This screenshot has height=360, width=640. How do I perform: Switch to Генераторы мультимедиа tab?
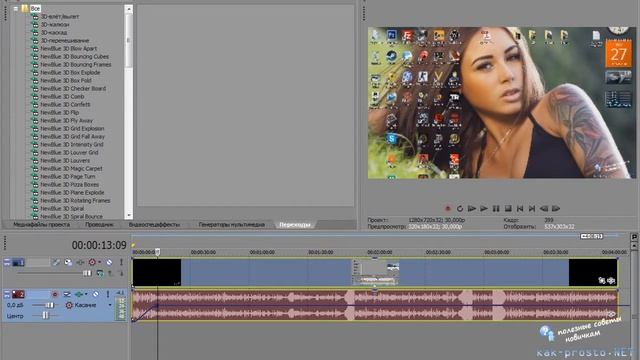(232, 224)
